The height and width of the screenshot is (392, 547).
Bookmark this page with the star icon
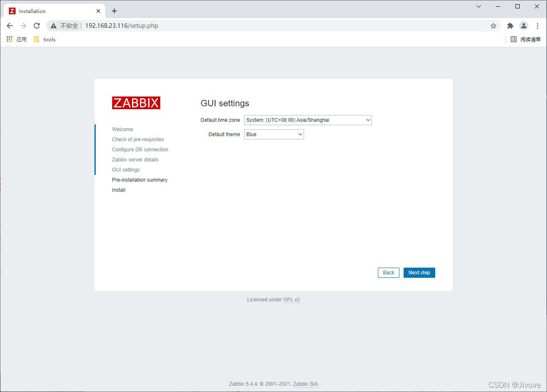coord(493,26)
